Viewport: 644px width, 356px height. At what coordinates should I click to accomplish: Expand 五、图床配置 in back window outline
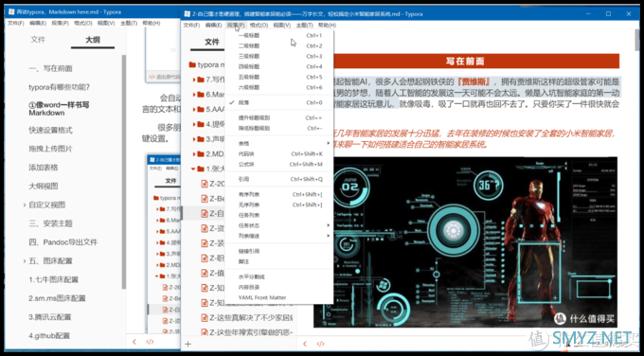coord(25,261)
